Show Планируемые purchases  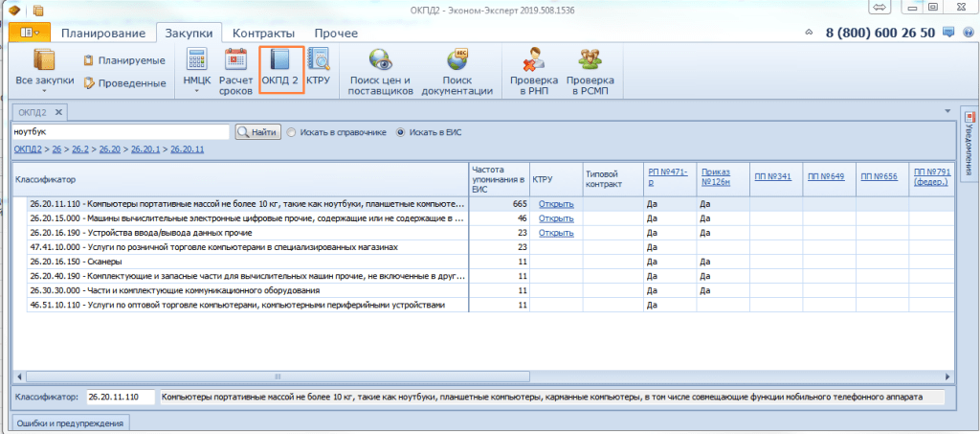pyautogui.click(x=124, y=60)
